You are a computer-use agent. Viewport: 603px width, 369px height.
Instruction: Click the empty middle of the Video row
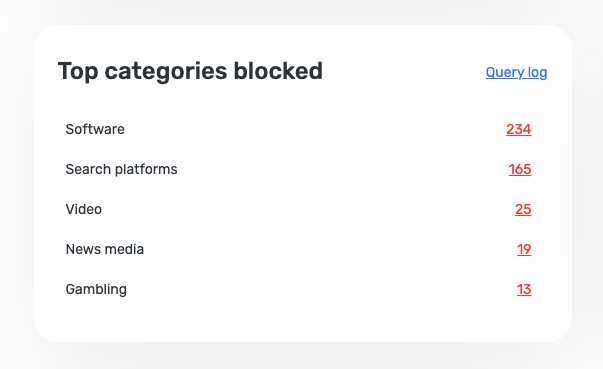click(x=298, y=209)
